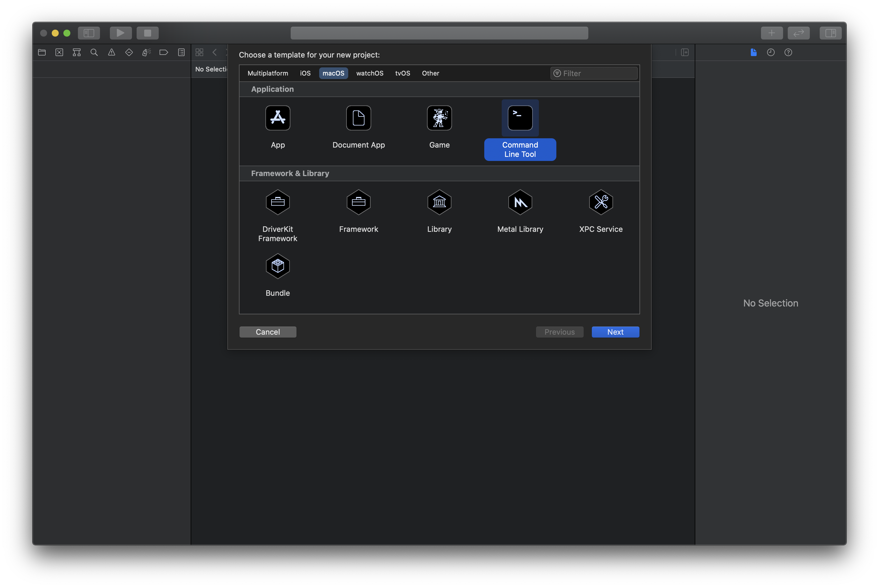Cancel the new project dialog

[x=267, y=332]
